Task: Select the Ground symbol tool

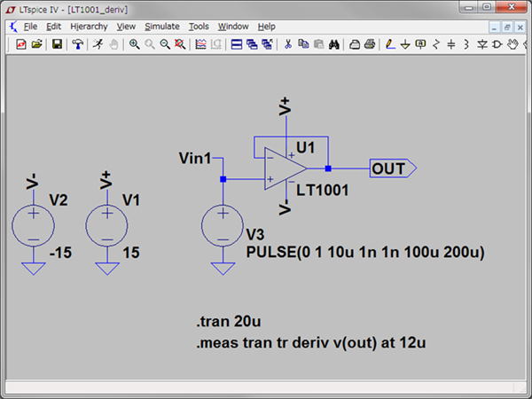Action: tap(405, 43)
